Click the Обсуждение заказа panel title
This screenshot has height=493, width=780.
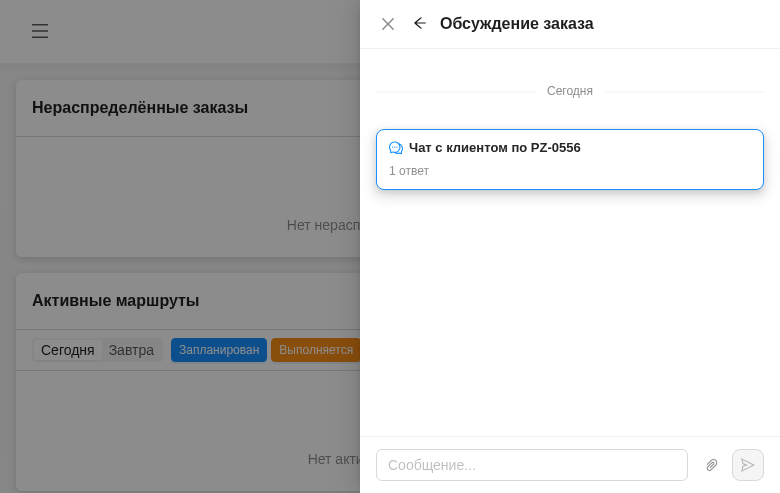tap(517, 24)
